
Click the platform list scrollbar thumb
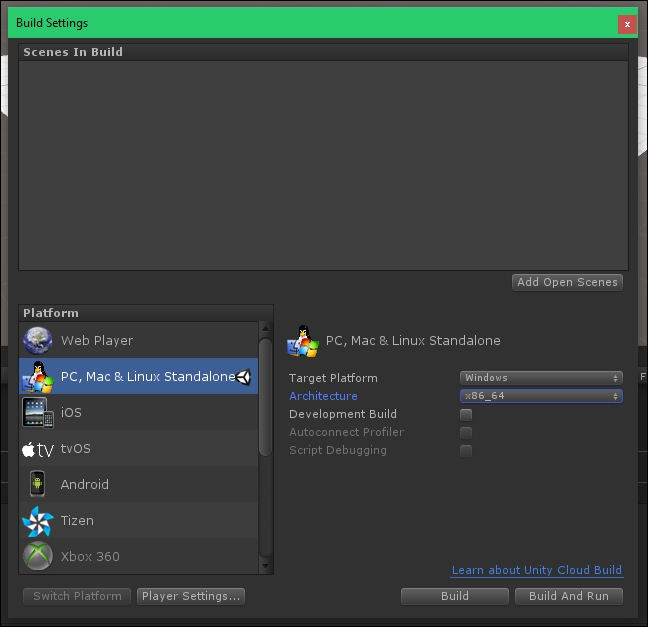tap(265, 397)
